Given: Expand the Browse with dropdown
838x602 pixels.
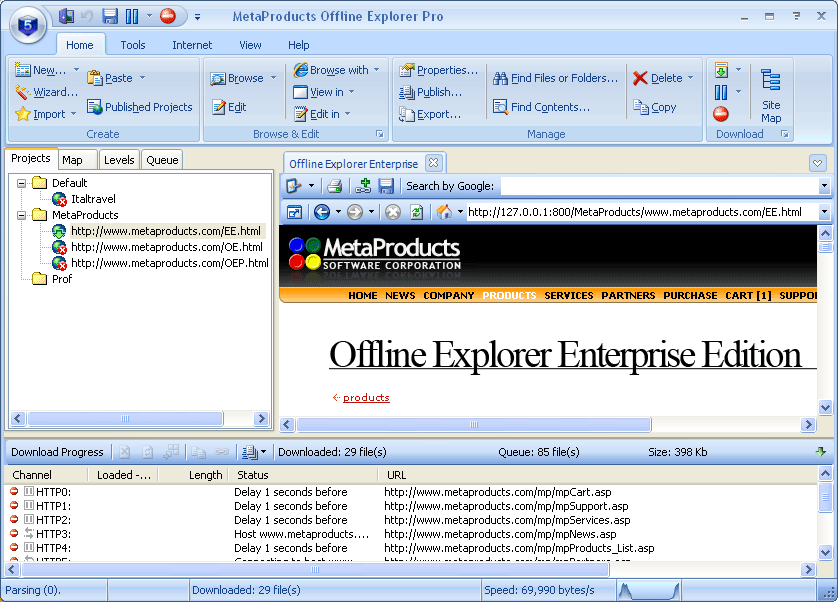Looking at the screenshot, I should [x=377, y=69].
